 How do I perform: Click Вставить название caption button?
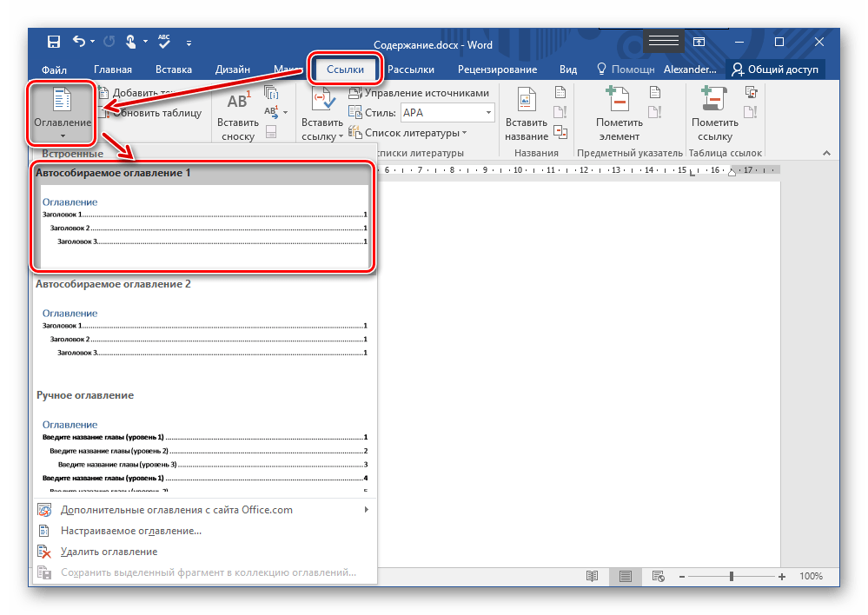pyautogui.click(x=527, y=116)
